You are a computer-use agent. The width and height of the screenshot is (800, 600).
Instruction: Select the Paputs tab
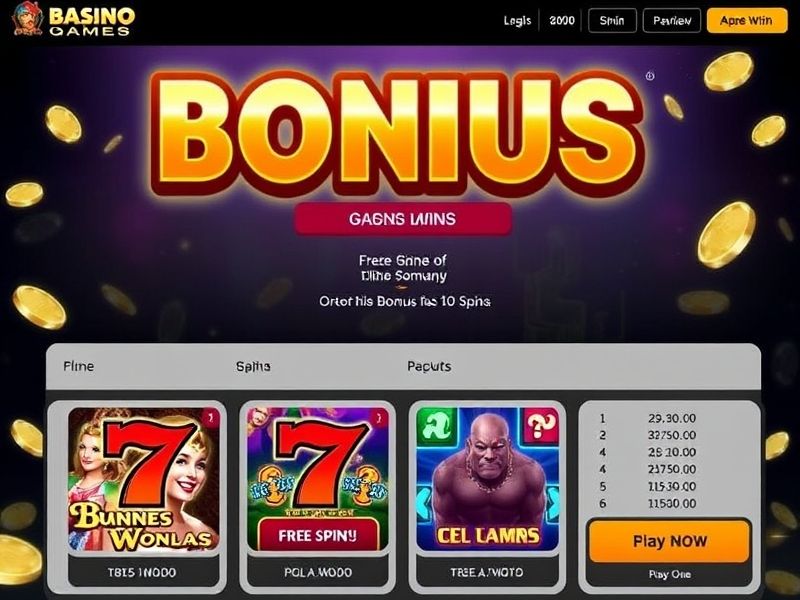(429, 366)
